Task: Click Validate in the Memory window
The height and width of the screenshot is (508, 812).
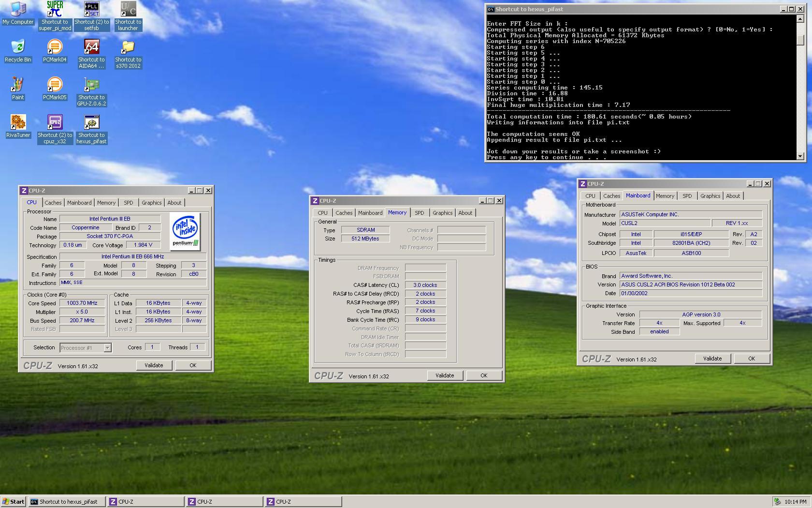Action: (x=445, y=376)
